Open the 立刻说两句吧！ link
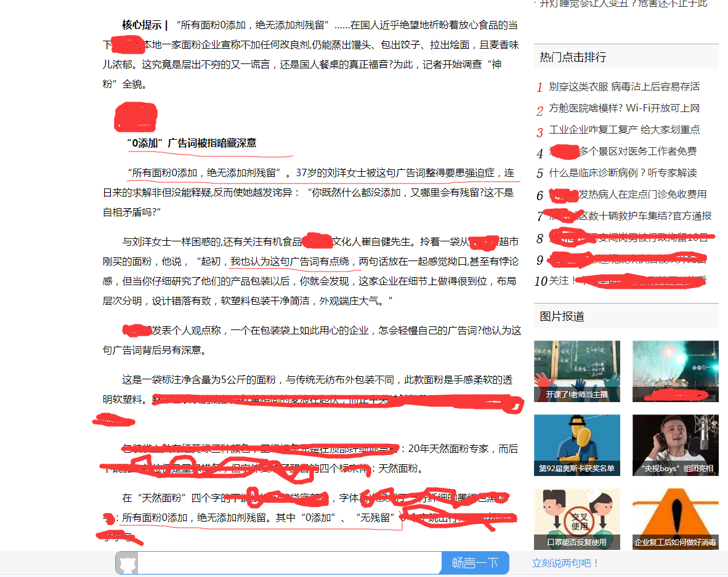This screenshot has width=728, height=577. [x=565, y=563]
